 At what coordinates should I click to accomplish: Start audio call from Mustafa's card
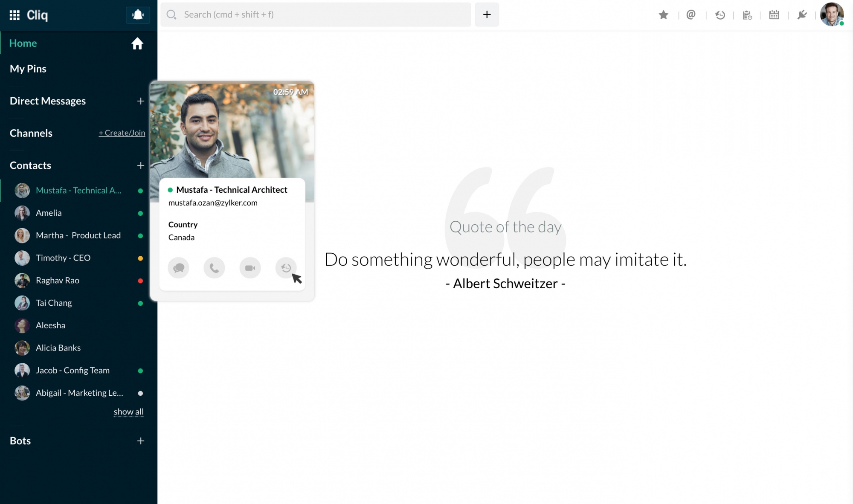pos(214,268)
